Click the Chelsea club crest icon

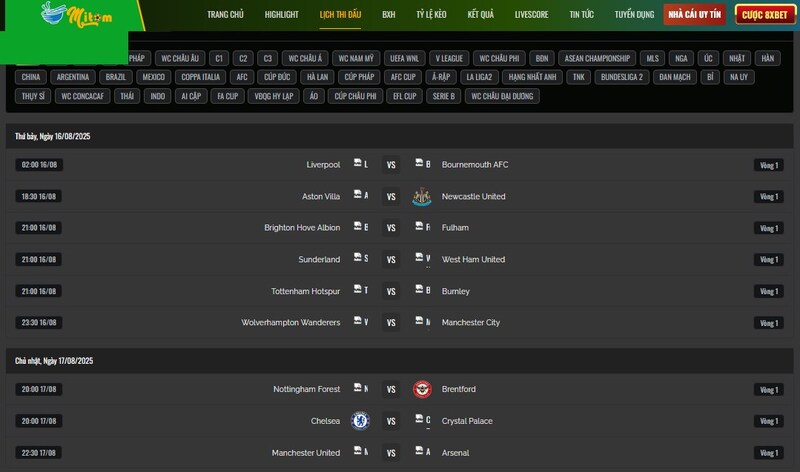(360, 421)
